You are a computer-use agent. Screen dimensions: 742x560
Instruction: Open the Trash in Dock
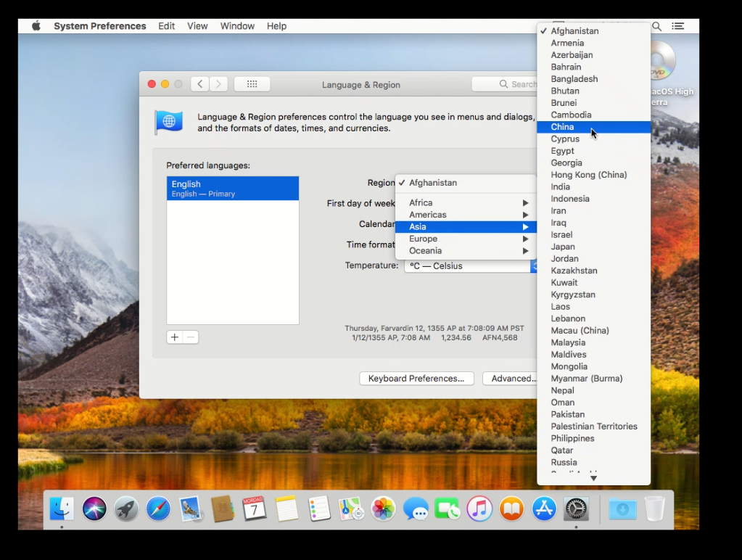coord(655,509)
